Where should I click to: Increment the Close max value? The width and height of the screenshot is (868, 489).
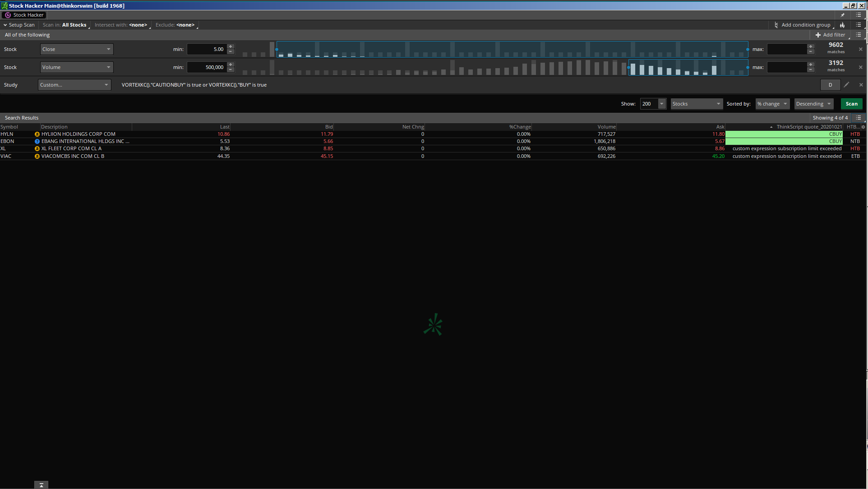[x=811, y=46]
